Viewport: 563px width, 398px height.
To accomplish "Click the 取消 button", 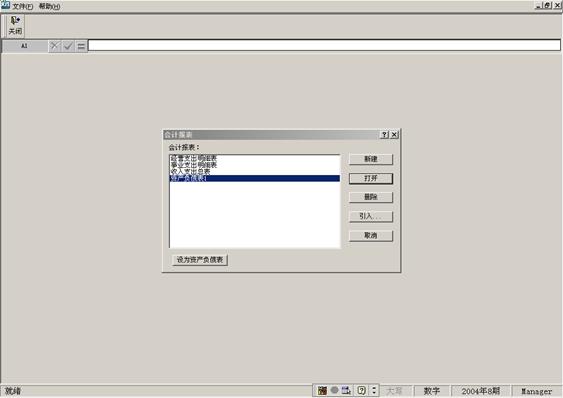I will tap(371, 236).
